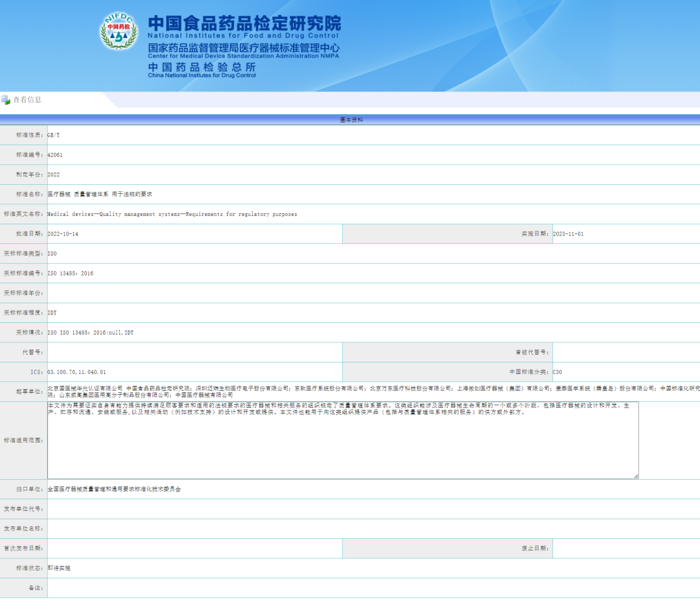
Task: Click the text area resize handle
Action: 635,476
